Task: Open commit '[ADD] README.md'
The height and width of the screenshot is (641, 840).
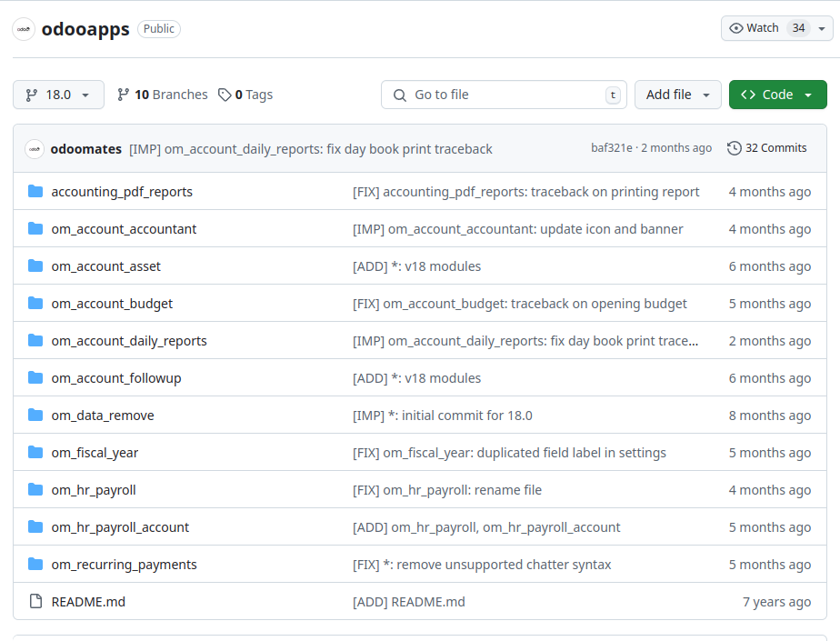Action: tap(409, 601)
